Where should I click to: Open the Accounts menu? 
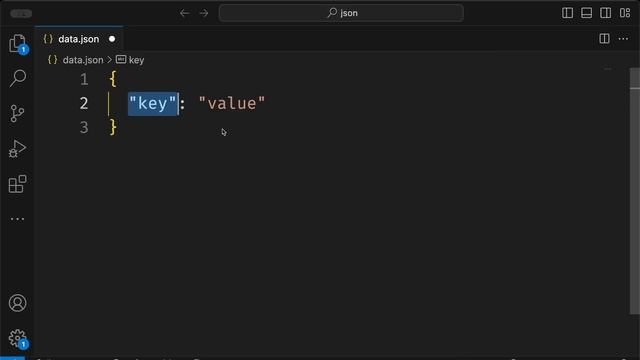coord(18,303)
